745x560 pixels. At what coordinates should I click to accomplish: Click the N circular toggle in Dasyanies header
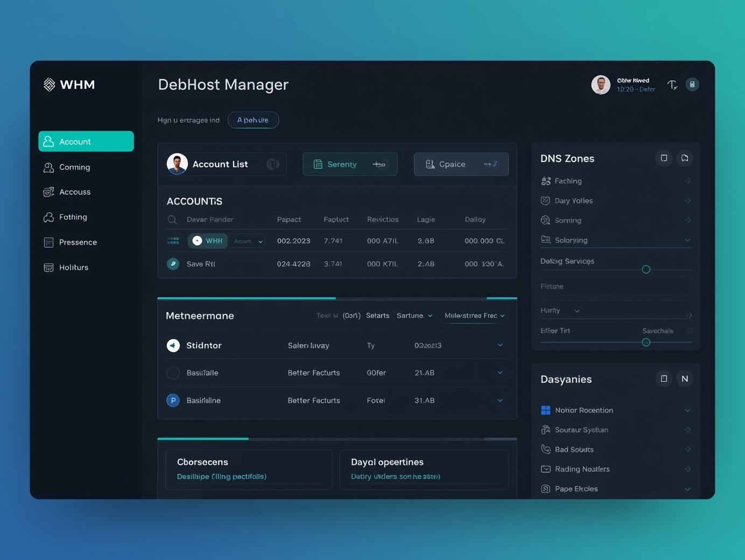coord(685,379)
